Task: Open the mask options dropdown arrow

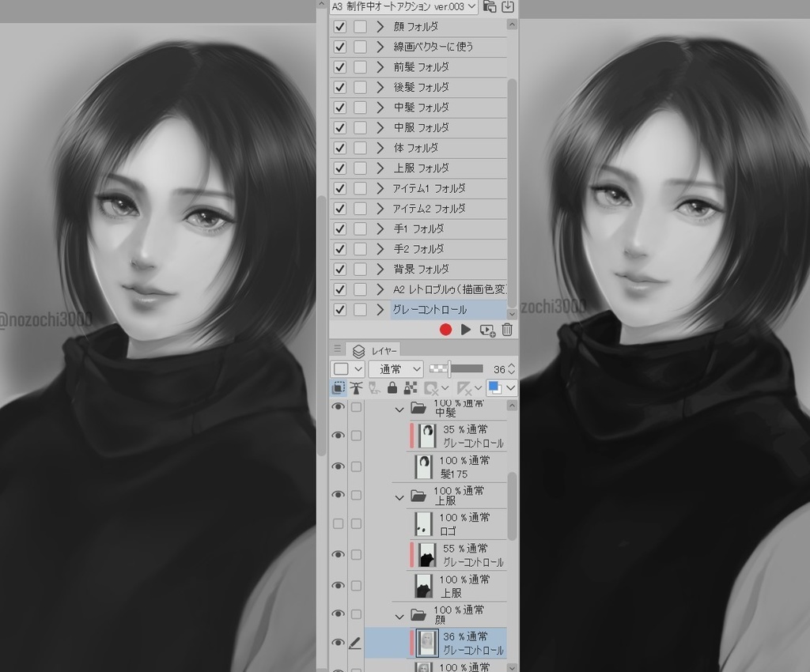Action: pos(445,387)
